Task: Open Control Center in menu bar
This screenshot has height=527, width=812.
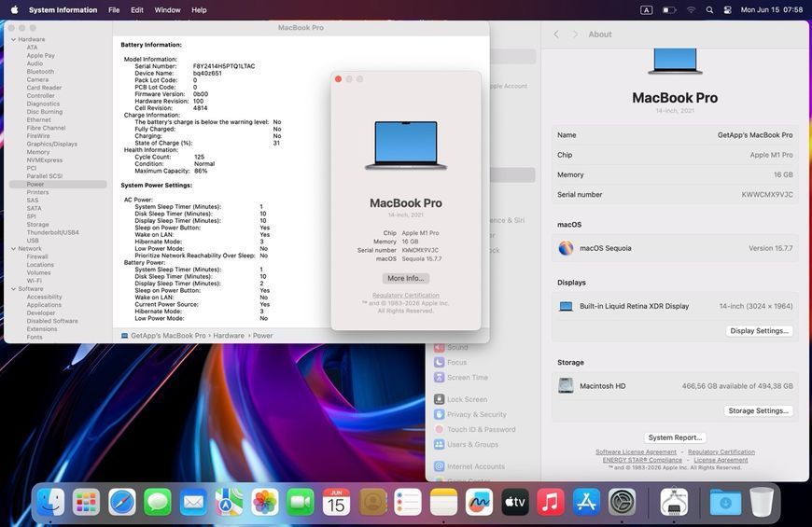Action: tap(728, 10)
